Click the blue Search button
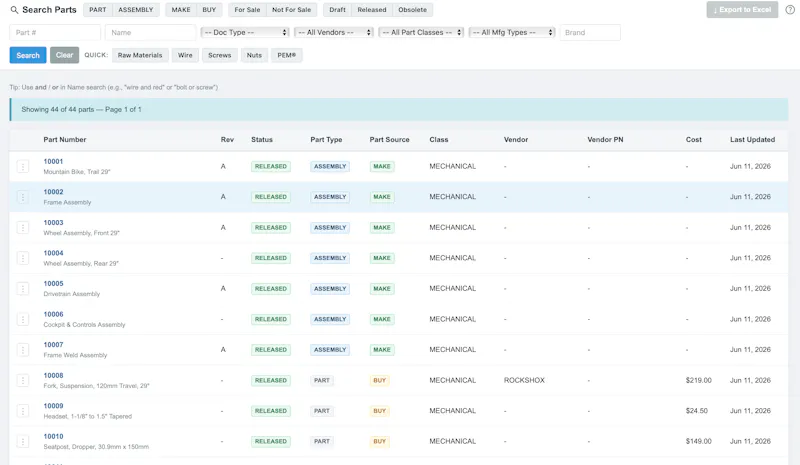Image resolution: width=800 pixels, height=465 pixels. pos(28,55)
